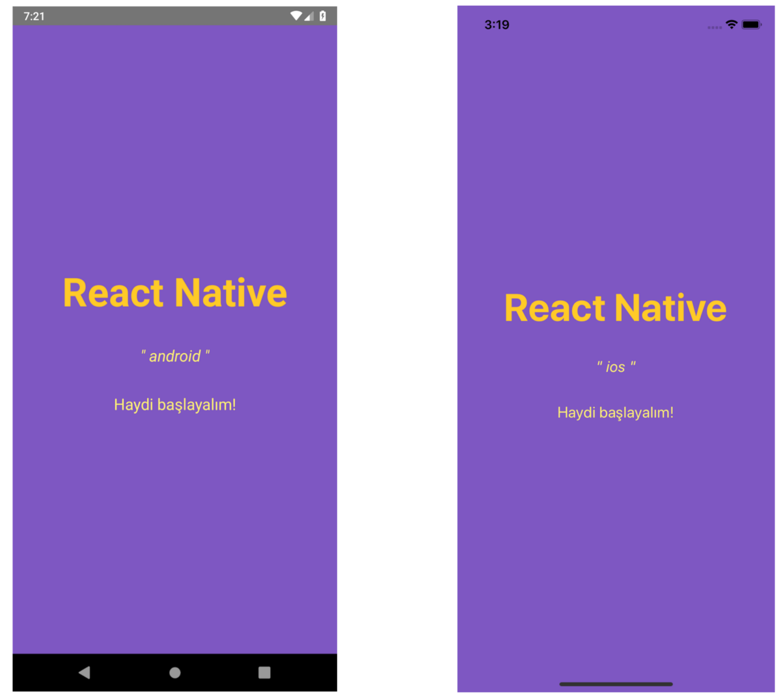Tap "Haydi başlayalım!" on the Android screen

click(174, 405)
